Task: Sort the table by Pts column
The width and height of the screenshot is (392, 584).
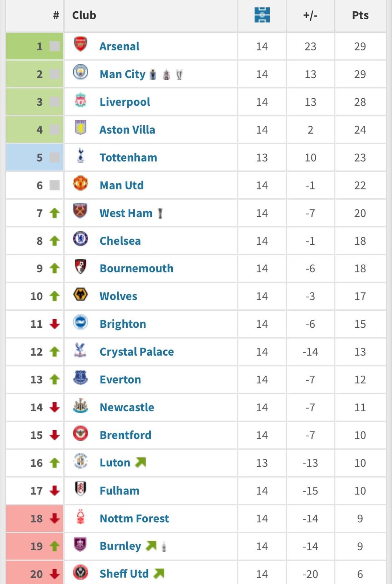Action: [x=360, y=15]
